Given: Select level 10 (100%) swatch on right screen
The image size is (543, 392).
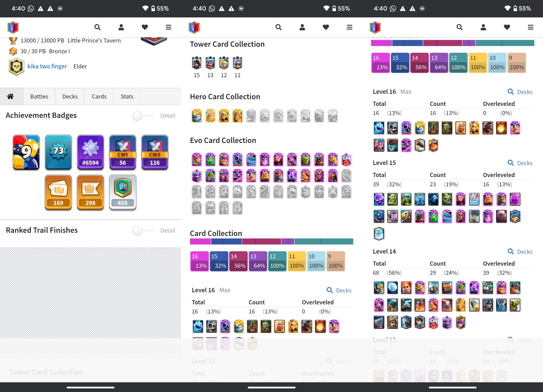Looking at the screenshot, I should 497,63.
